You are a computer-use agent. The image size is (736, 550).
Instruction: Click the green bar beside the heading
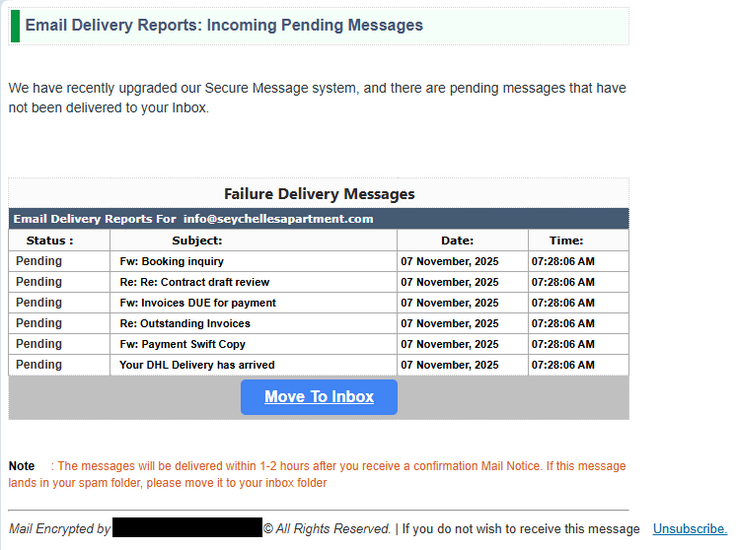(x=15, y=25)
